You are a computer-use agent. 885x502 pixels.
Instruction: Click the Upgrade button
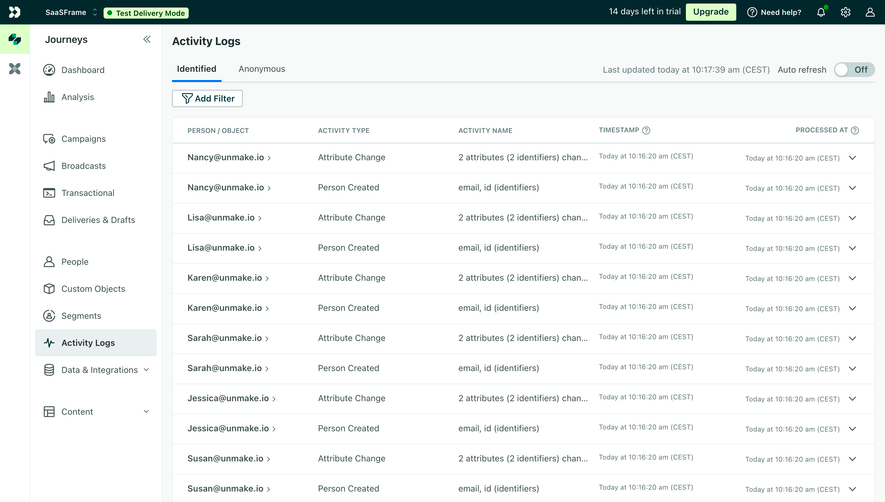tap(711, 12)
